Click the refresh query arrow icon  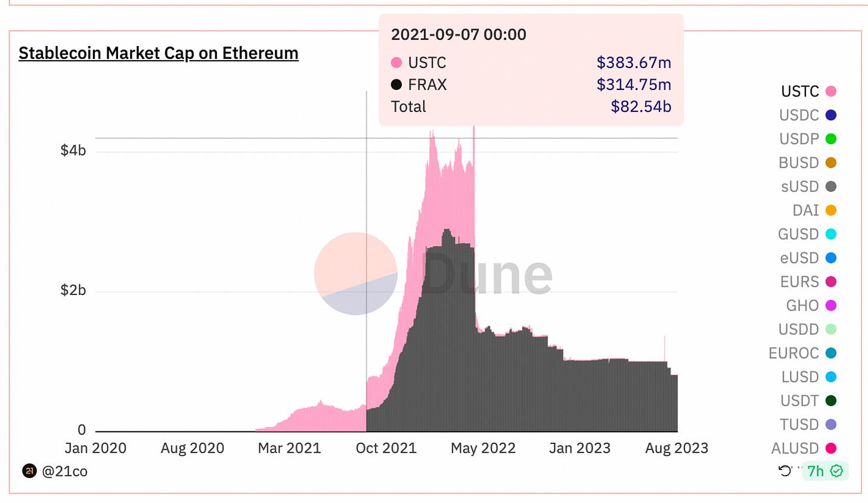785,471
